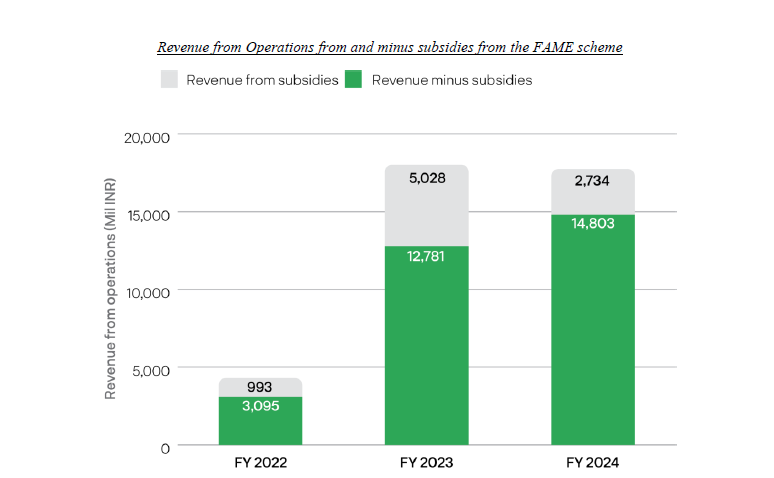The width and height of the screenshot is (774, 478).
Task: Click the underlined chart title text
Action: pyautogui.click(x=390, y=48)
